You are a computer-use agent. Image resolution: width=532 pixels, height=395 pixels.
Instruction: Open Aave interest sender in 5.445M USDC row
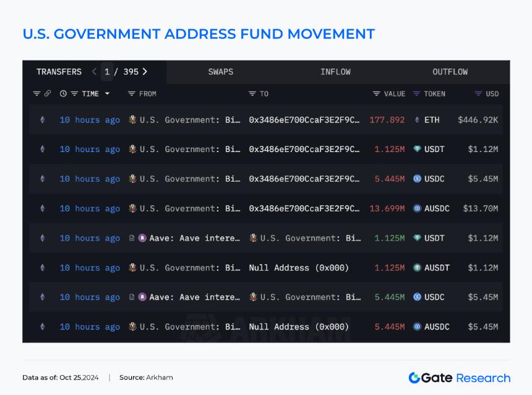(x=194, y=297)
